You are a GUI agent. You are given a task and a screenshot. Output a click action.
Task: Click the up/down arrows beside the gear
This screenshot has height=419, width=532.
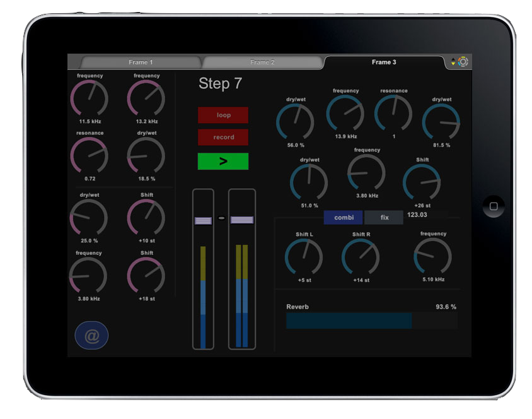point(453,62)
